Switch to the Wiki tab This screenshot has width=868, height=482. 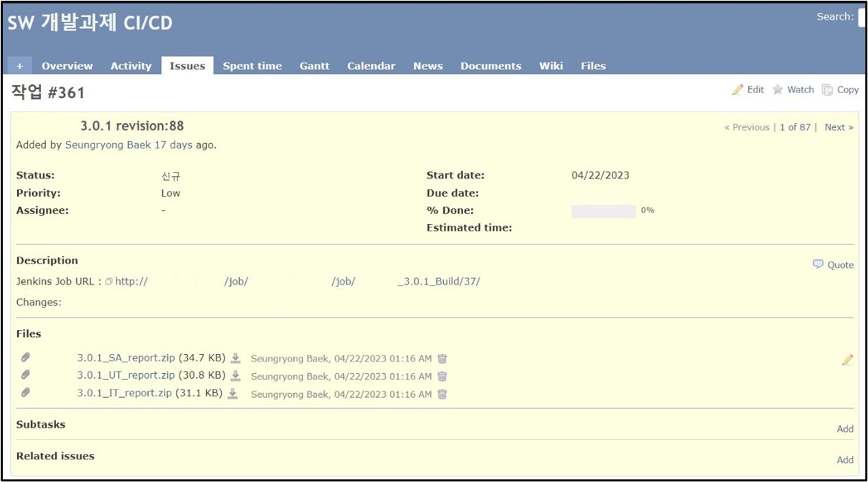[x=551, y=66]
